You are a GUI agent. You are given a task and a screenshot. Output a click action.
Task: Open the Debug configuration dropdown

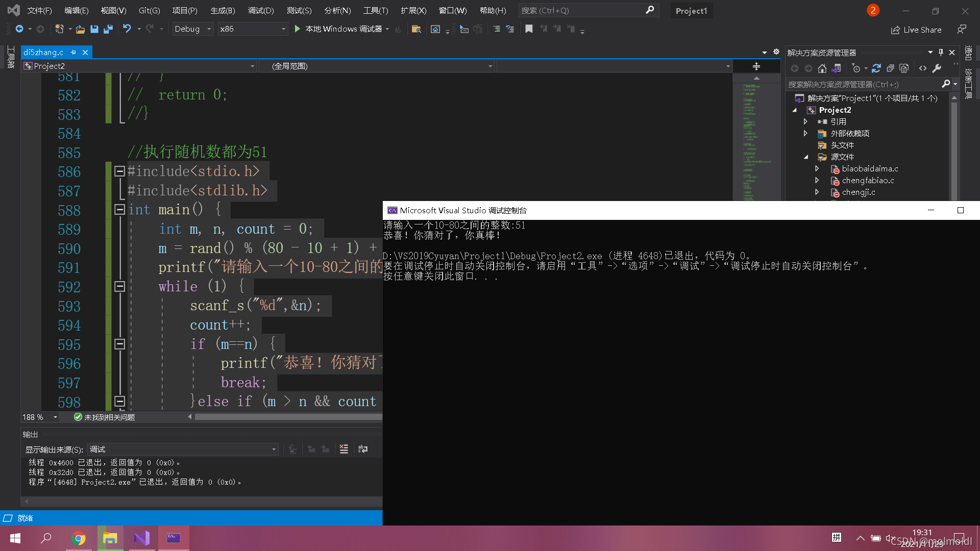tap(192, 29)
